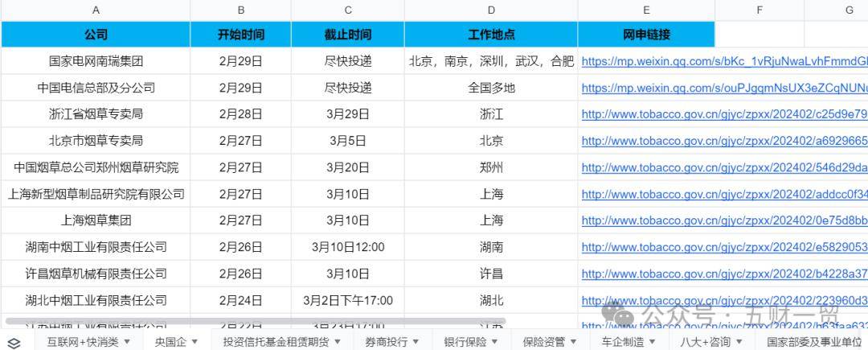This screenshot has height=350, width=868.
Task: Click the 截止时间 header cell
Action: [x=348, y=35]
